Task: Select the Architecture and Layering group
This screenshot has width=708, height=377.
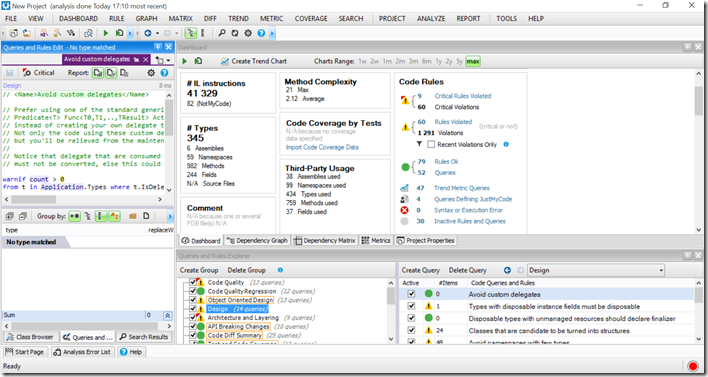Action: 243,318
